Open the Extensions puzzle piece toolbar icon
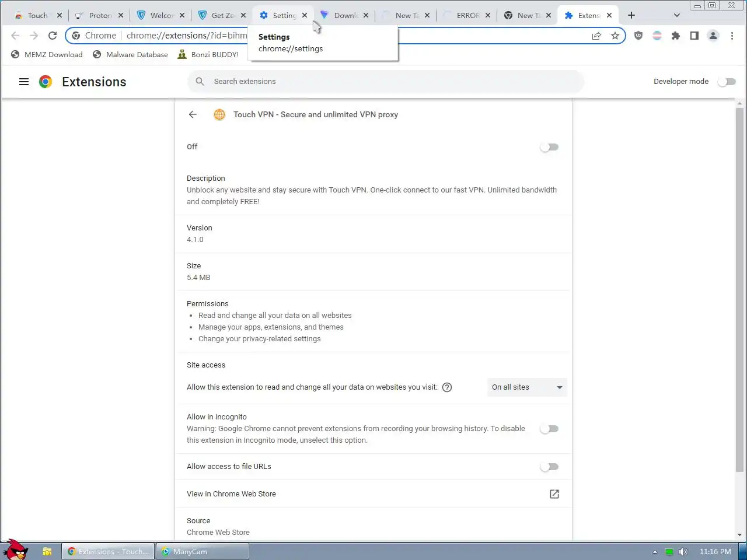747x560 pixels. [676, 36]
